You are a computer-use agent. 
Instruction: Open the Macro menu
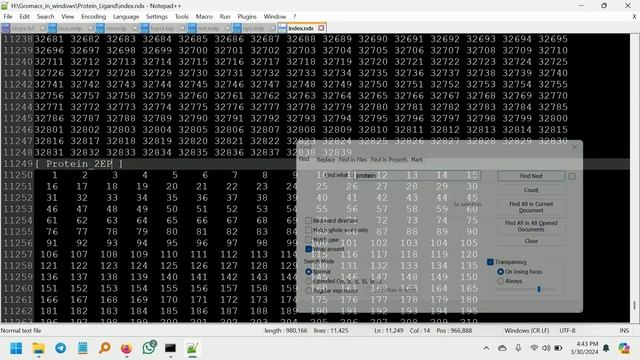(204, 17)
